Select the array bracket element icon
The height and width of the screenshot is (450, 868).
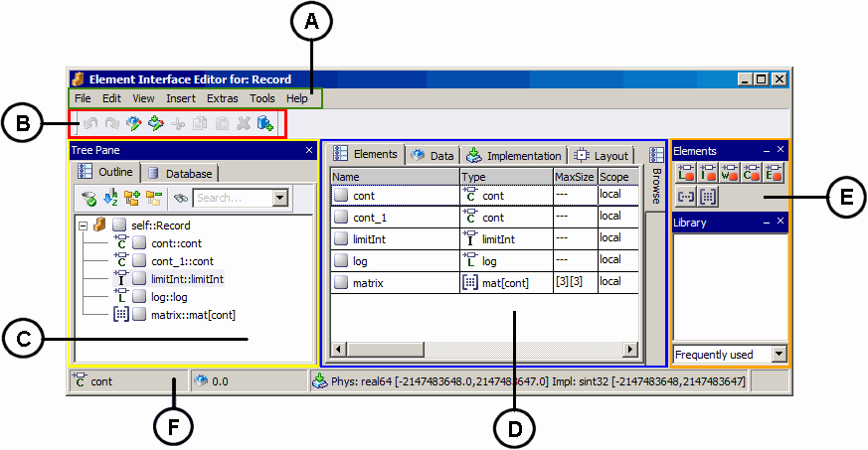686,197
